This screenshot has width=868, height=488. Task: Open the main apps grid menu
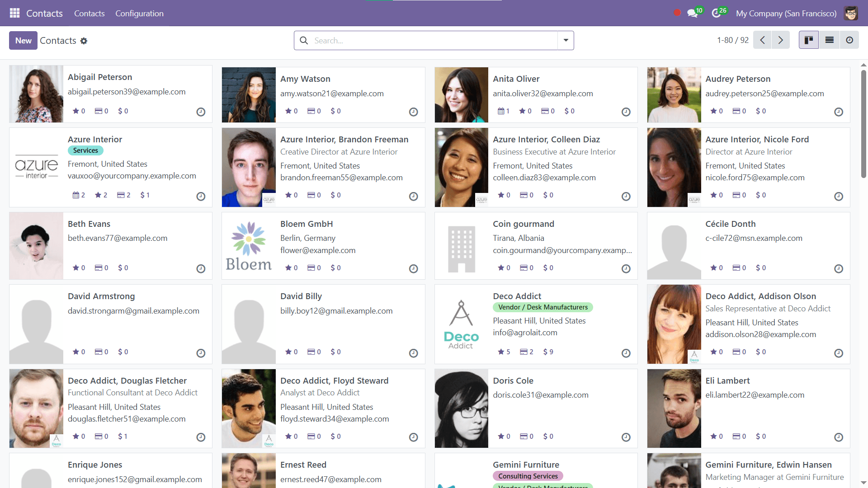(14, 13)
